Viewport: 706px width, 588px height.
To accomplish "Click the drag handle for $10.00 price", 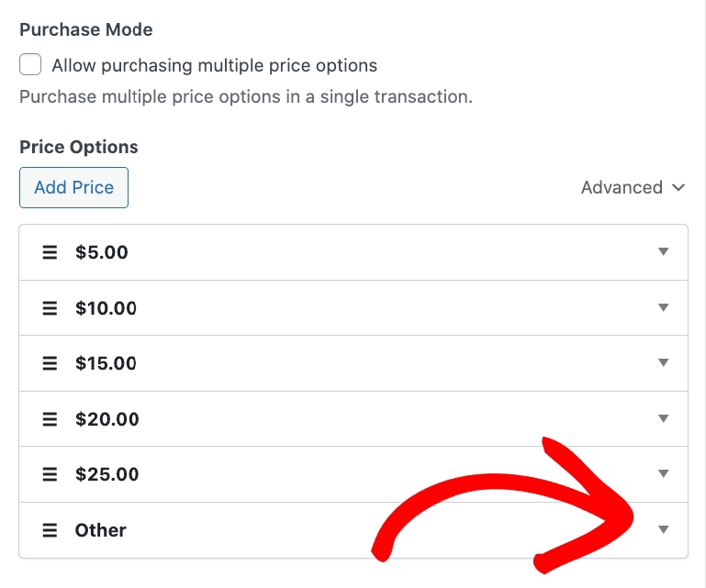I will [x=50, y=308].
